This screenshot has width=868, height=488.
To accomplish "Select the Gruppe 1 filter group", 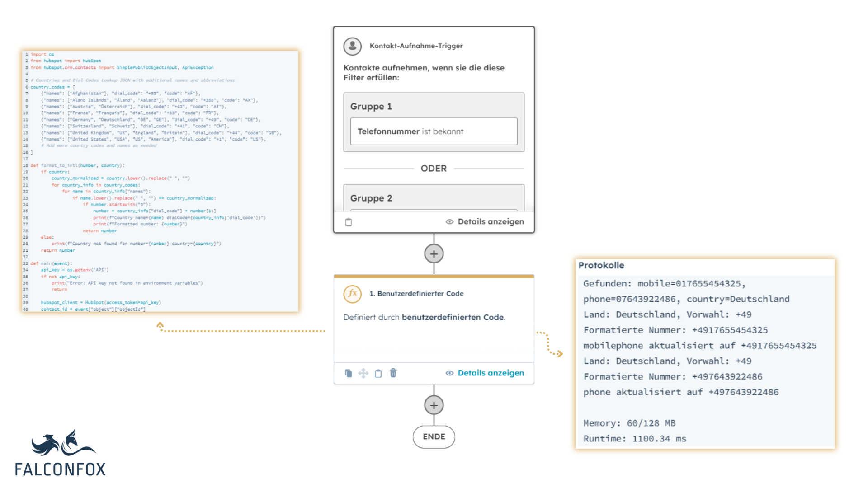I will [x=434, y=119].
